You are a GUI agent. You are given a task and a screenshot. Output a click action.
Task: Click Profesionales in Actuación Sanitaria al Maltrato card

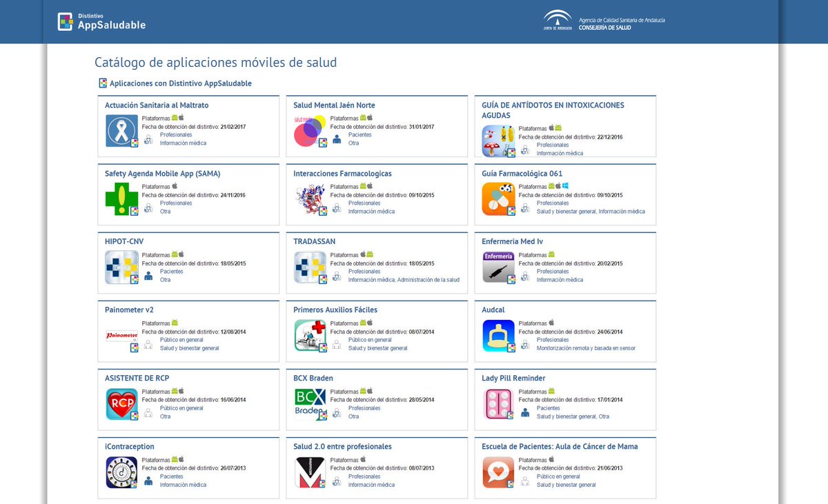pos(176,135)
